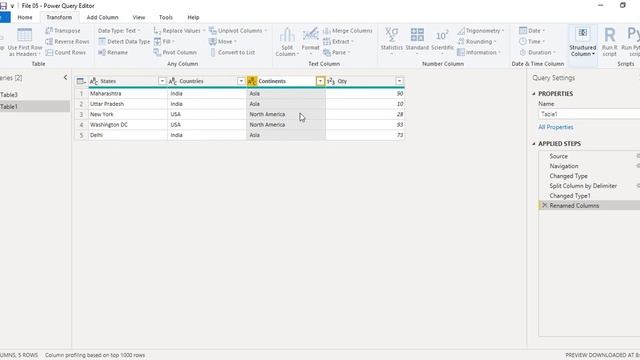This screenshot has width=640, height=360.
Task: Open the Countries column filter dropdown
Action: tap(241, 81)
